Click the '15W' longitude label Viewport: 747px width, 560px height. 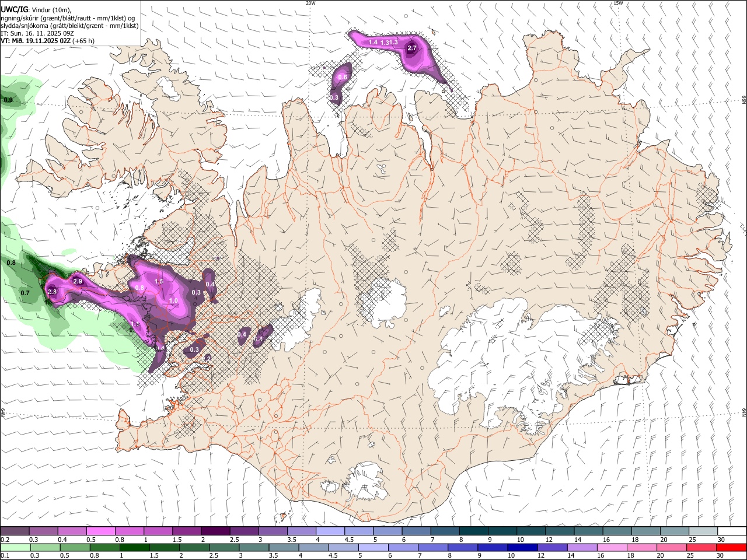point(618,3)
